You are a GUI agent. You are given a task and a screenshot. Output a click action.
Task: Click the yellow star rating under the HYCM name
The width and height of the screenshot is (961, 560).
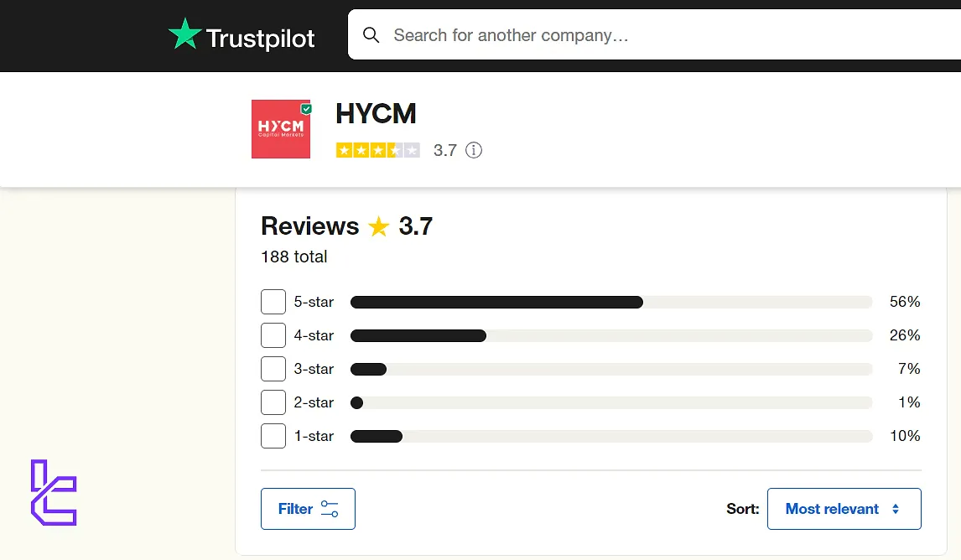coord(377,149)
